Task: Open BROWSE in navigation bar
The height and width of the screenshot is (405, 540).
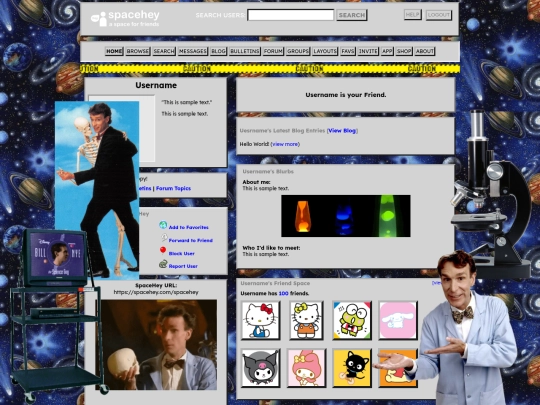Action: 137,51
